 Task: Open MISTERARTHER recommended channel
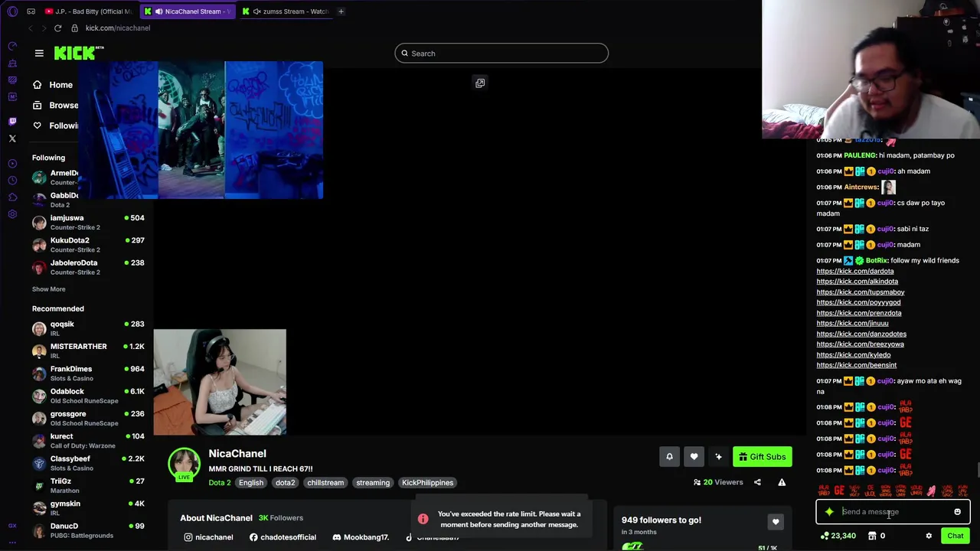pyautogui.click(x=88, y=350)
